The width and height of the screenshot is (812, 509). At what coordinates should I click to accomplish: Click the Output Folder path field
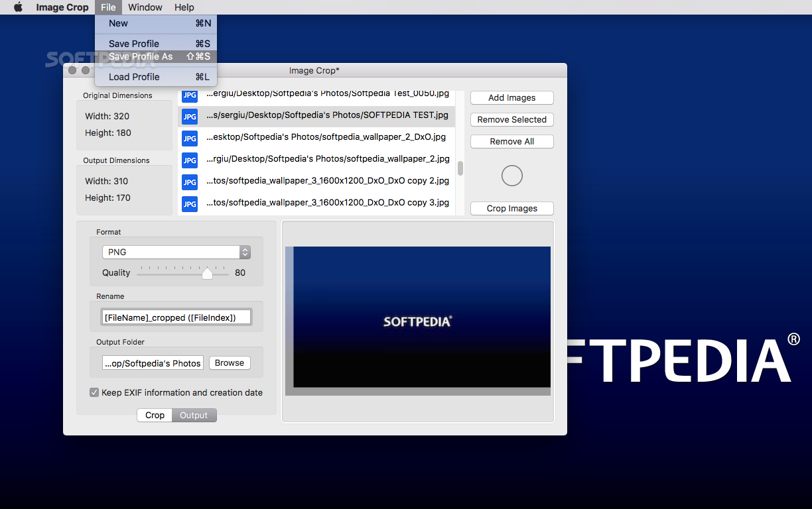coord(153,363)
